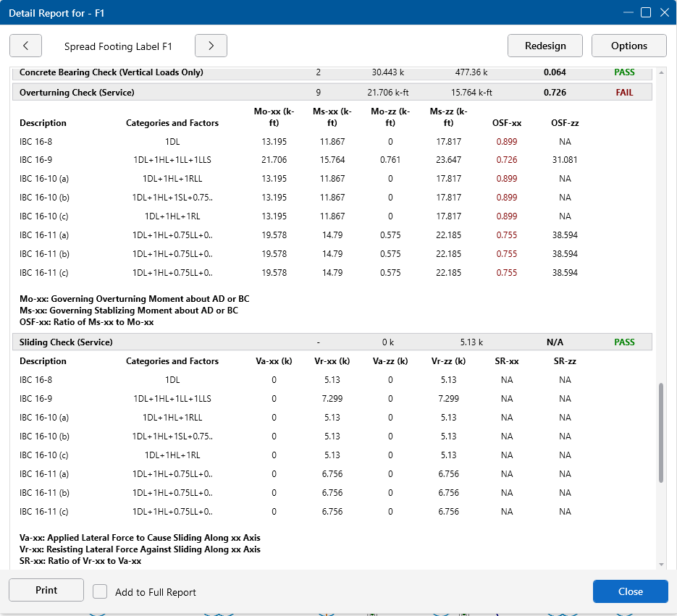Open the report Options
677x616 pixels.
(628, 46)
